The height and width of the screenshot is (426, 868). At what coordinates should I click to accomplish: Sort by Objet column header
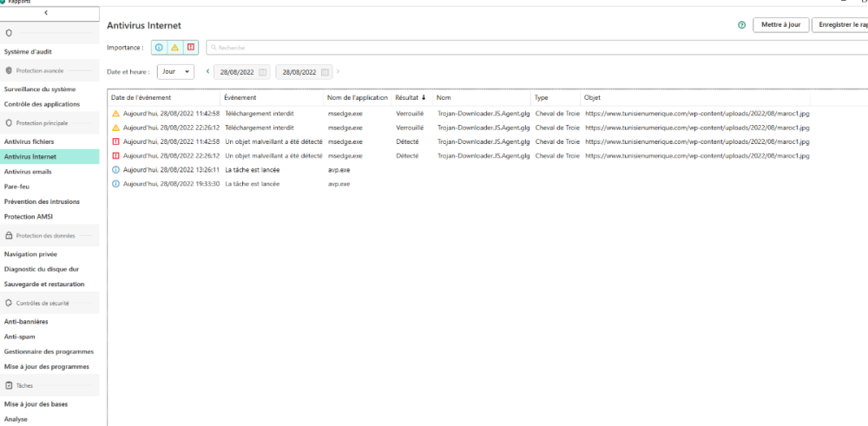(x=695, y=97)
